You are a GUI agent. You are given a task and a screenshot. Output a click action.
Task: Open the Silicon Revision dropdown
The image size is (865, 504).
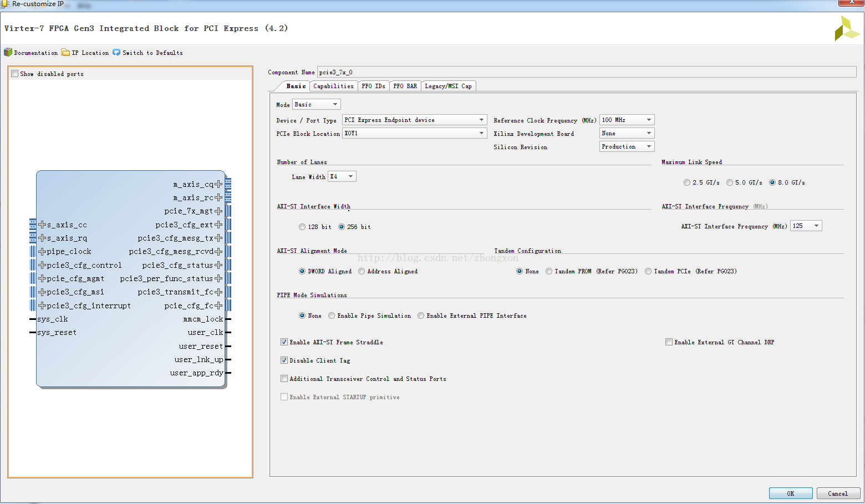point(627,146)
